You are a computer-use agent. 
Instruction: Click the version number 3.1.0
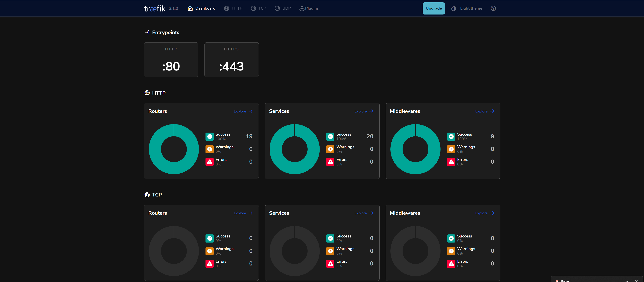[173, 8]
